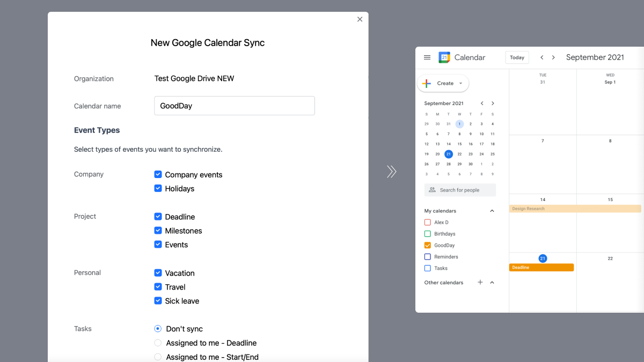The image size is (644, 362).
Task: Uncheck Travel checkbox
Action: pyautogui.click(x=158, y=287)
